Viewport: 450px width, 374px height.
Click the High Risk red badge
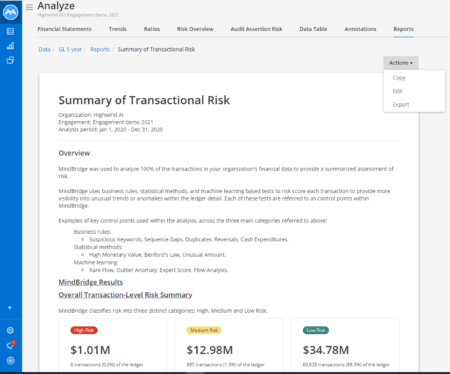pos(84,330)
